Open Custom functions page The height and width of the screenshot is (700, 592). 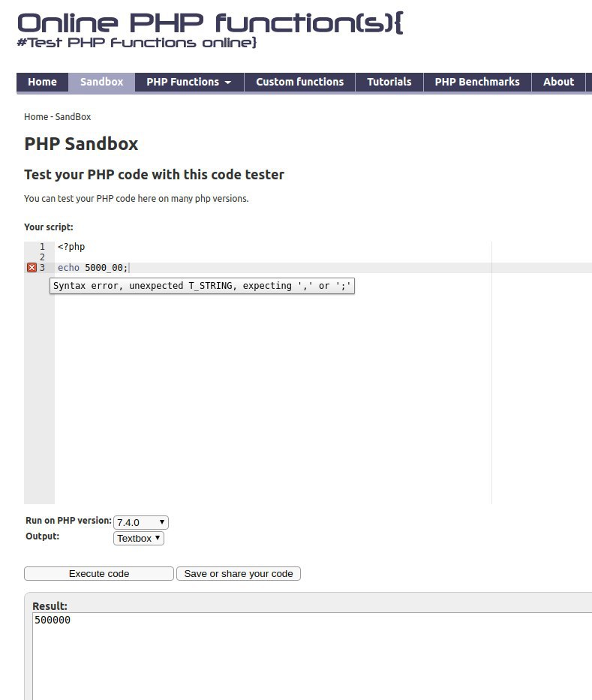[299, 82]
